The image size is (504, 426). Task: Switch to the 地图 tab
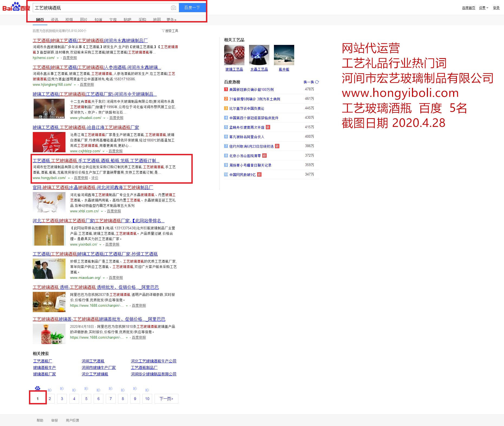pos(157,19)
